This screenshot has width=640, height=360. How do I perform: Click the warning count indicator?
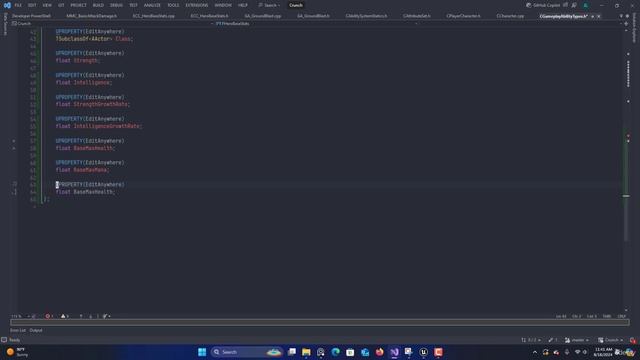[65, 316]
